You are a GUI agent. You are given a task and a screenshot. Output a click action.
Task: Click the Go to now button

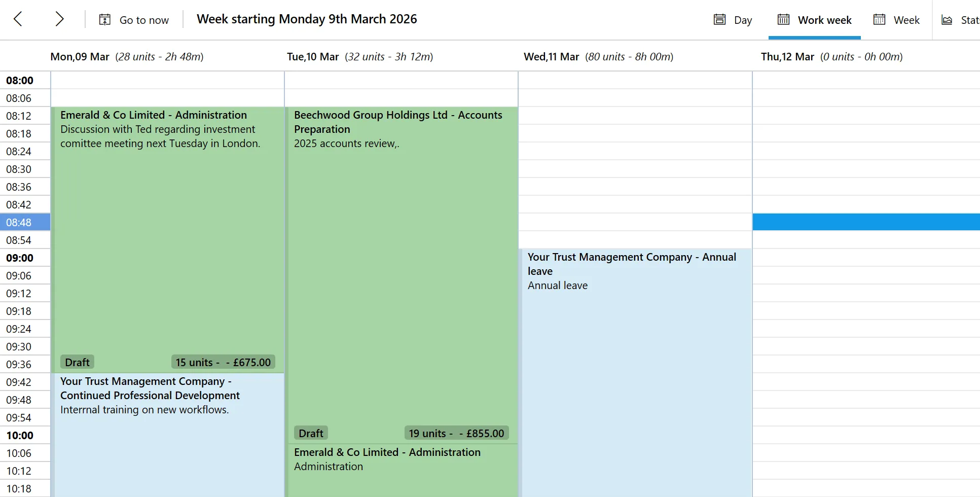point(143,19)
